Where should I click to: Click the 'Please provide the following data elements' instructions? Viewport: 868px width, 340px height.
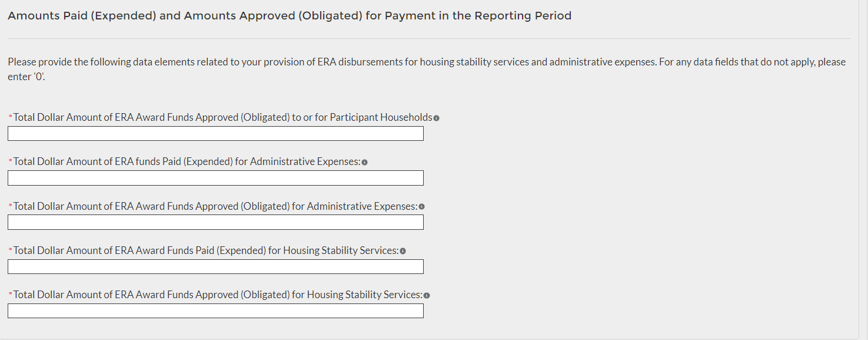pyautogui.click(x=426, y=62)
